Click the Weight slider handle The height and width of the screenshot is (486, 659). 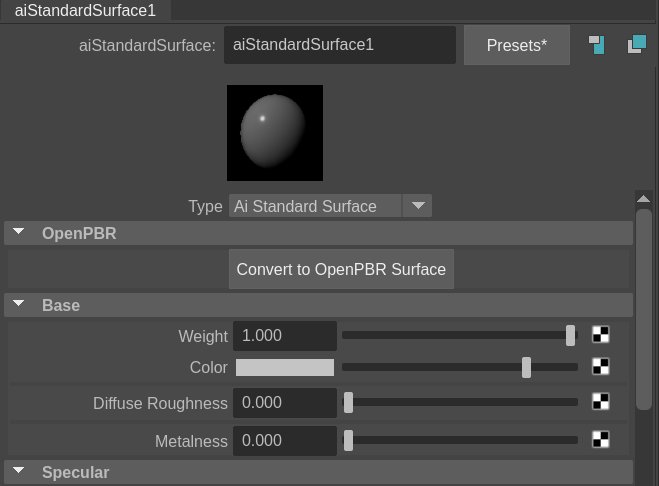pyautogui.click(x=570, y=335)
